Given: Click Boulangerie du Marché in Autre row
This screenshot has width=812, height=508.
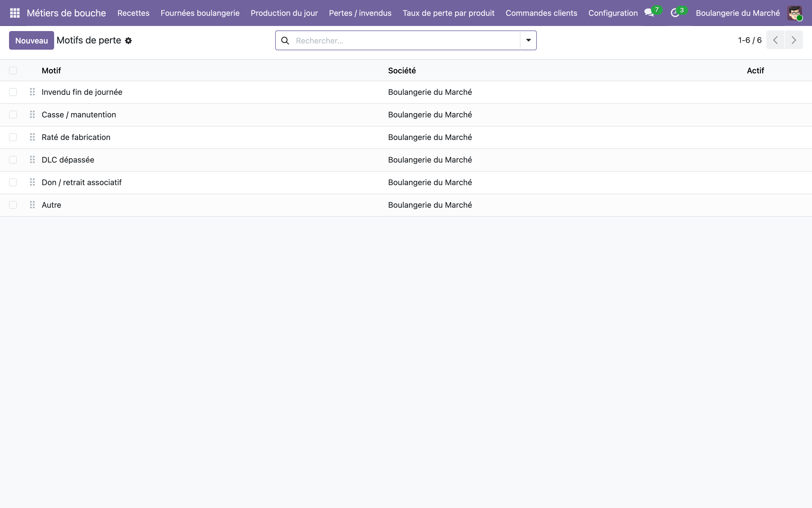Looking at the screenshot, I should [x=430, y=205].
